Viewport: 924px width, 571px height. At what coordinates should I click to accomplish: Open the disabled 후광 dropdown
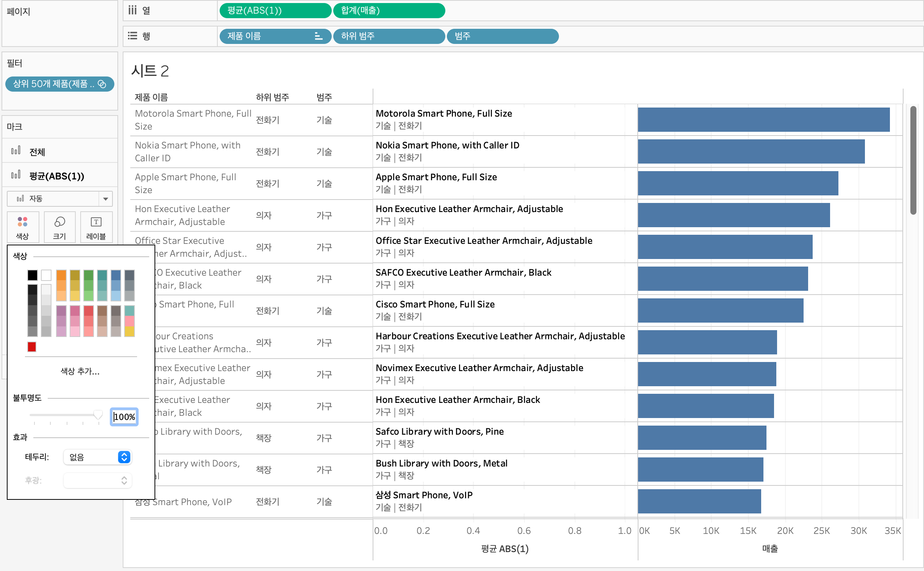(x=97, y=481)
